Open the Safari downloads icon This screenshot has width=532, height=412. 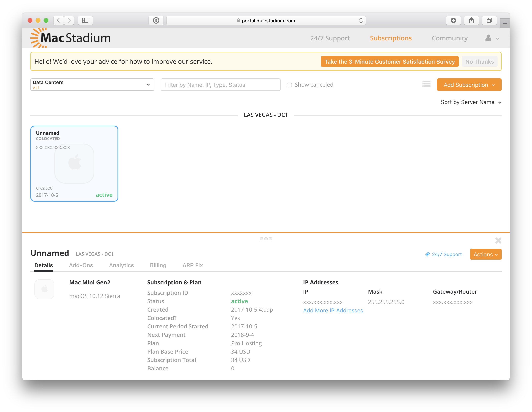click(453, 20)
